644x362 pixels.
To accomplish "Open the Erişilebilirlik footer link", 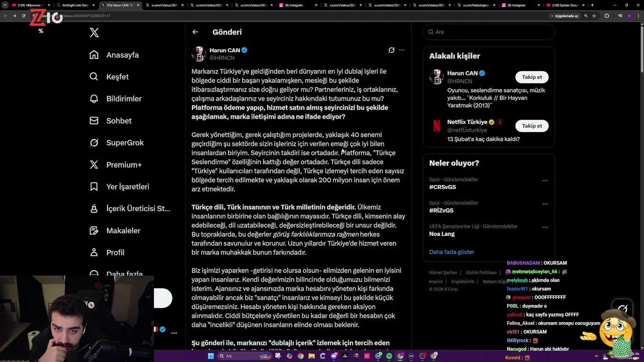I will [x=462, y=282].
